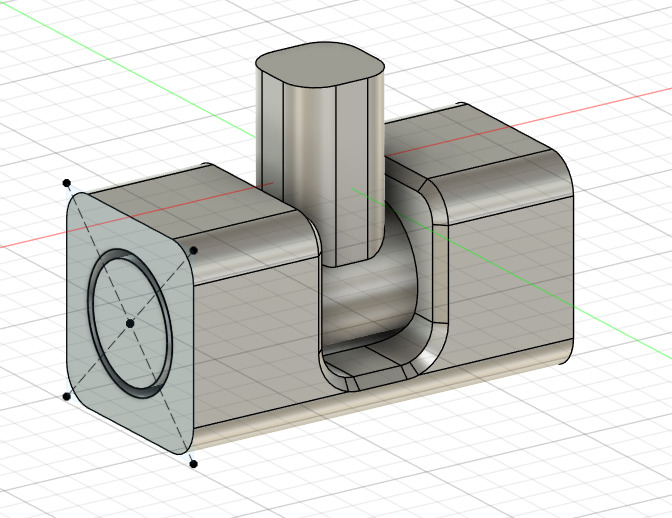Select the bottom-left sketch corner point
672x518 pixels.
pyautogui.click(x=66, y=396)
